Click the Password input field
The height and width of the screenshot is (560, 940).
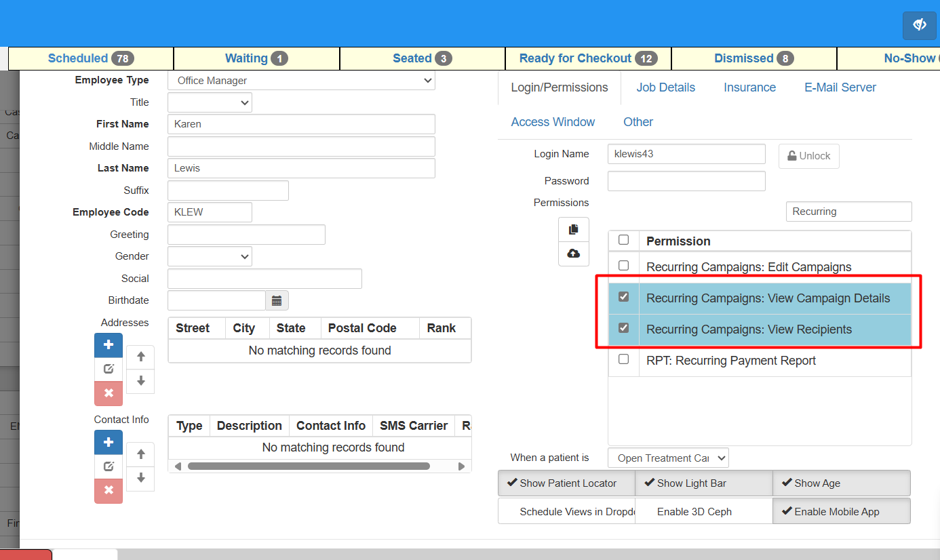pos(686,181)
